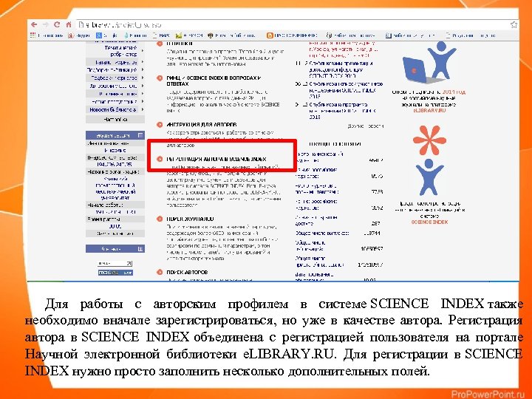Open the ВАК bookmark
The image size is (532, 399).
click(x=161, y=35)
